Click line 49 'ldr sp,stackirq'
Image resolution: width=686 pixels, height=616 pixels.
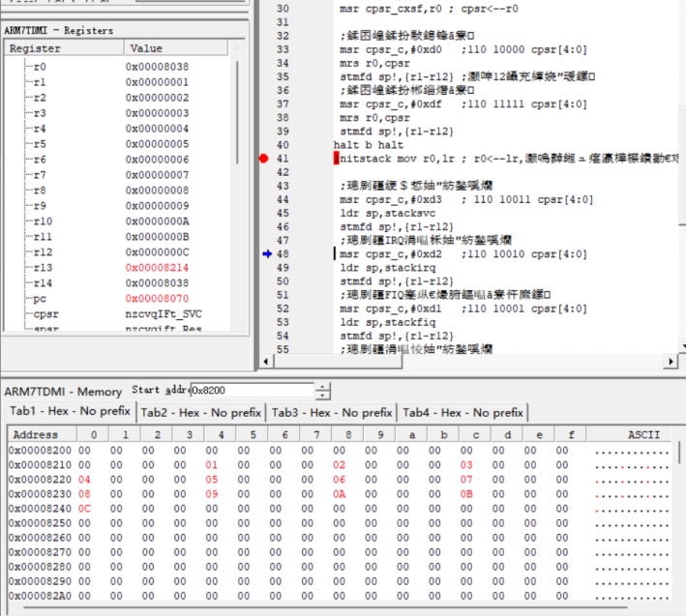(x=388, y=268)
